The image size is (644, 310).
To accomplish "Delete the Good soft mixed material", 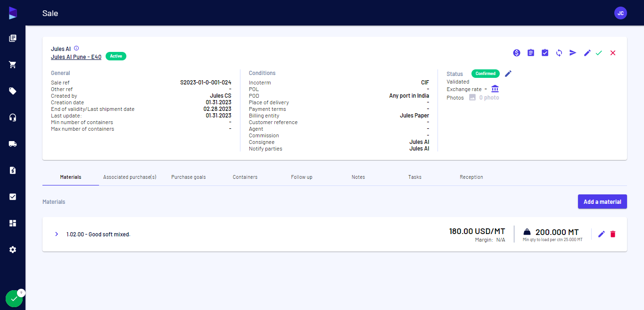I will tap(613, 234).
